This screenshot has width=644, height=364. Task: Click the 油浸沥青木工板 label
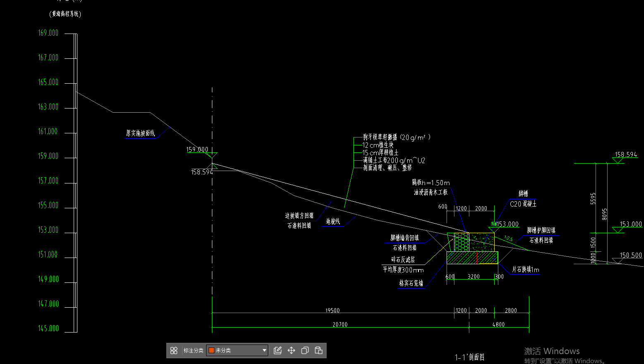click(x=431, y=192)
